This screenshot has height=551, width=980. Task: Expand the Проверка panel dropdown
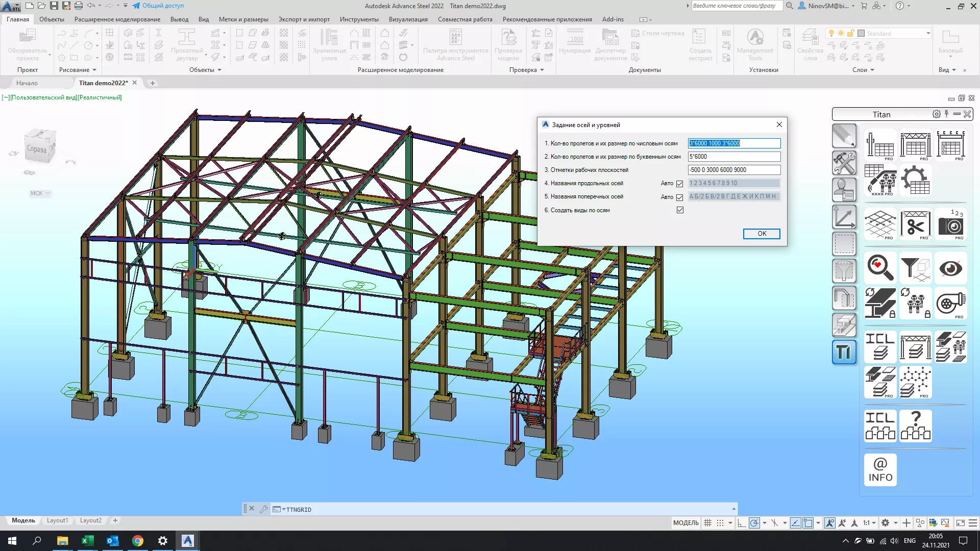[x=542, y=70]
